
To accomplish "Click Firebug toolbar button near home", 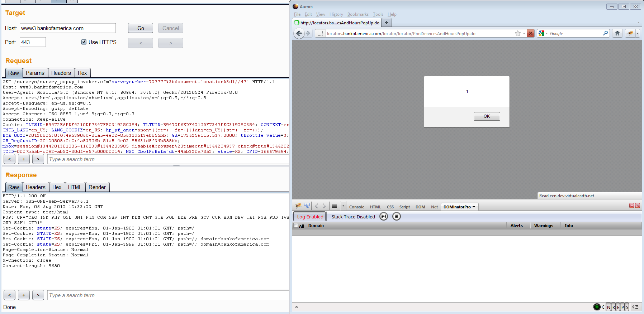I will tap(631, 33).
